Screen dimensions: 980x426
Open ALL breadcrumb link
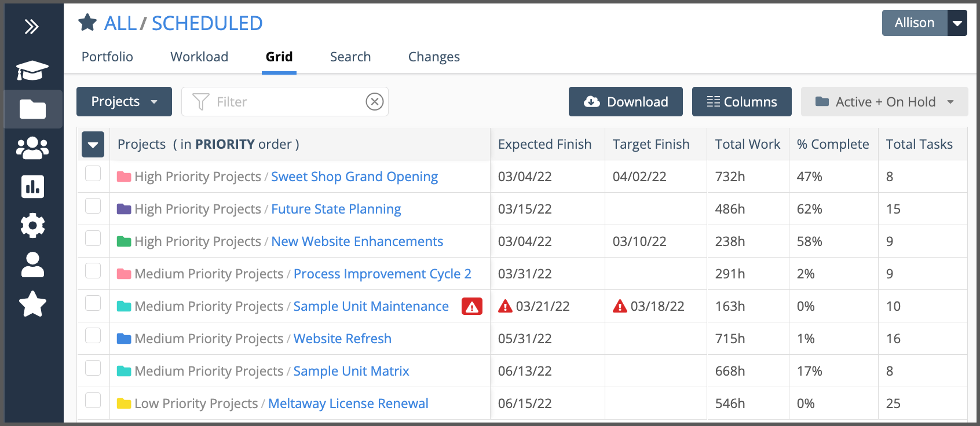(120, 23)
